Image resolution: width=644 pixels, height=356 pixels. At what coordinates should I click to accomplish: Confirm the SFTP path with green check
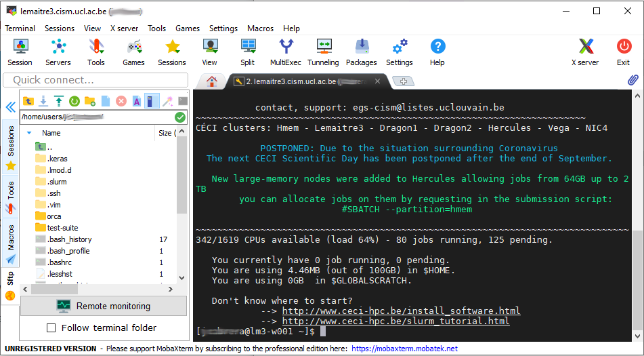pos(180,117)
